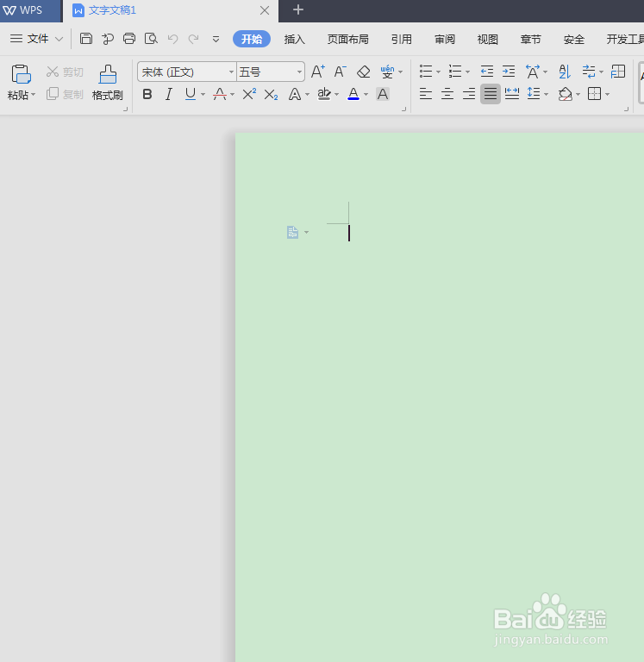This screenshot has width=644, height=662.
Task: Expand the 粘贴 paste options arrow
Action: (x=34, y=95)
